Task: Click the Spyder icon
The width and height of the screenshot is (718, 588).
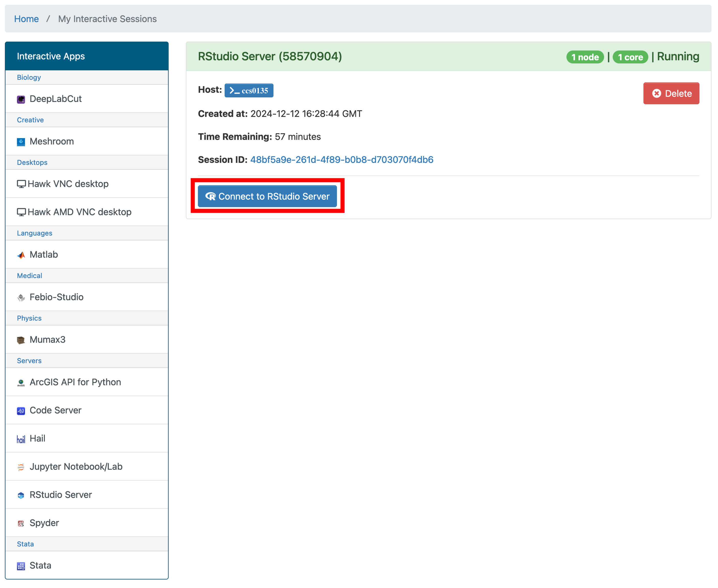Action: [21, 523]
